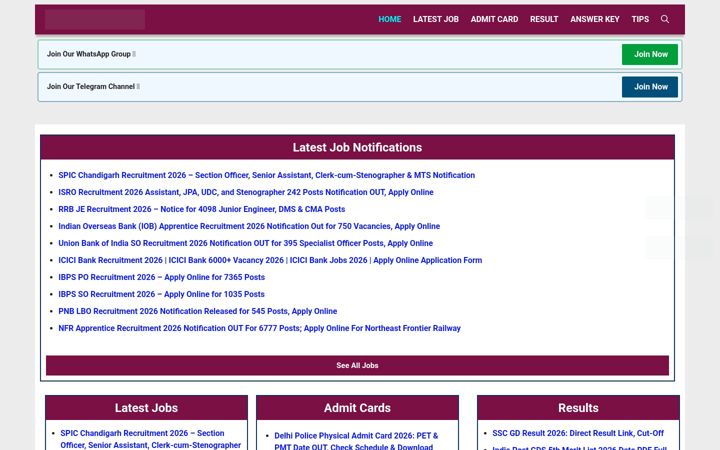Open the ANSWER KEY menu

[x=595, y=19]
